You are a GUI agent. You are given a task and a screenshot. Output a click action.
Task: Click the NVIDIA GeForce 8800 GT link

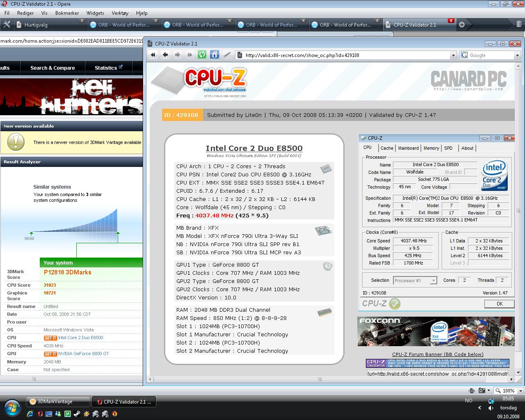pos(83,354)
